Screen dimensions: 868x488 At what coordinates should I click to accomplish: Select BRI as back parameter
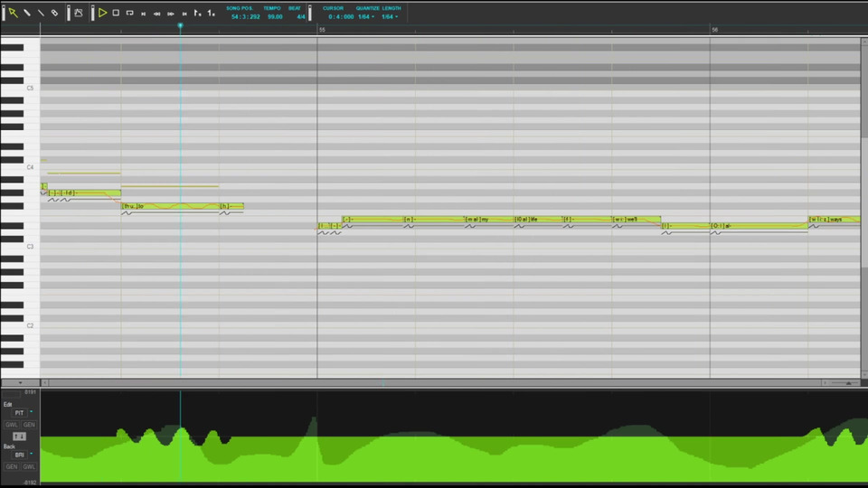pyautogui.click(x=19, y=455)
